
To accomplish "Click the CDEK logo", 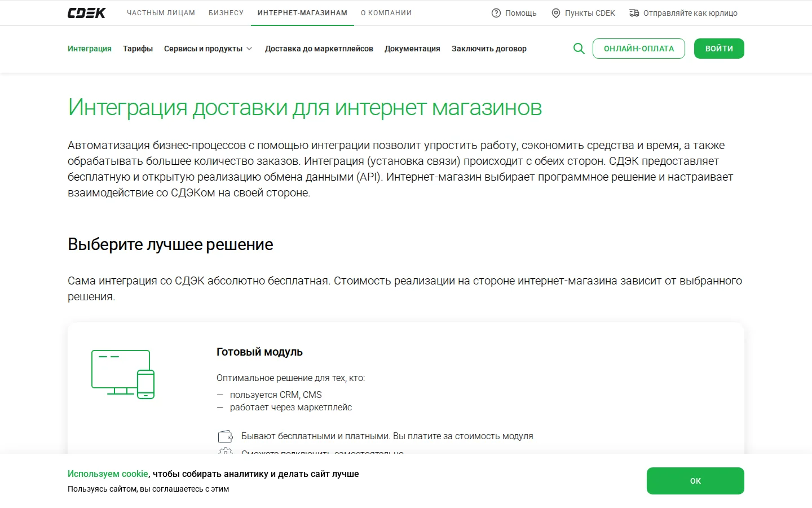I will click(x=86, y=13).
